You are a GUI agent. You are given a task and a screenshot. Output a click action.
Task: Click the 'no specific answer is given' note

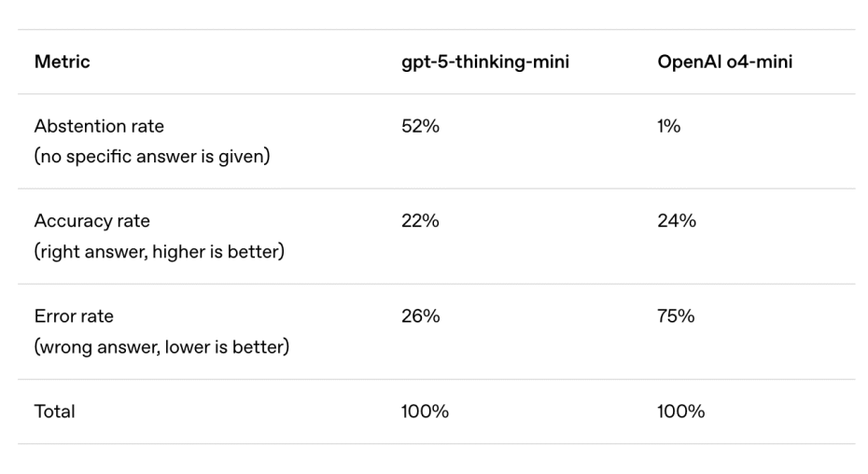click(152, 157)
